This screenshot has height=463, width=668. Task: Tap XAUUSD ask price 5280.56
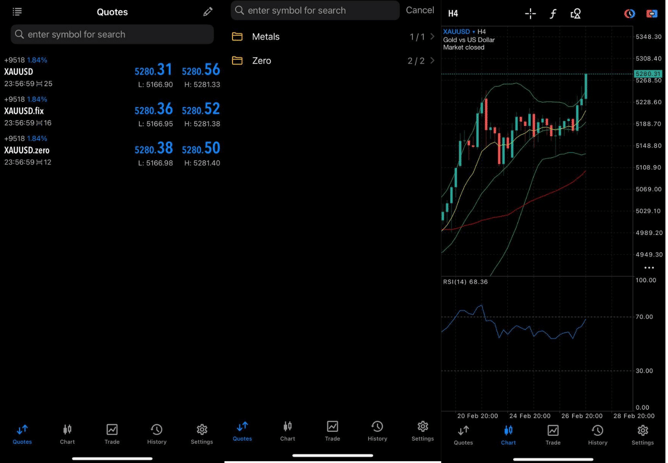coord(201,70)
